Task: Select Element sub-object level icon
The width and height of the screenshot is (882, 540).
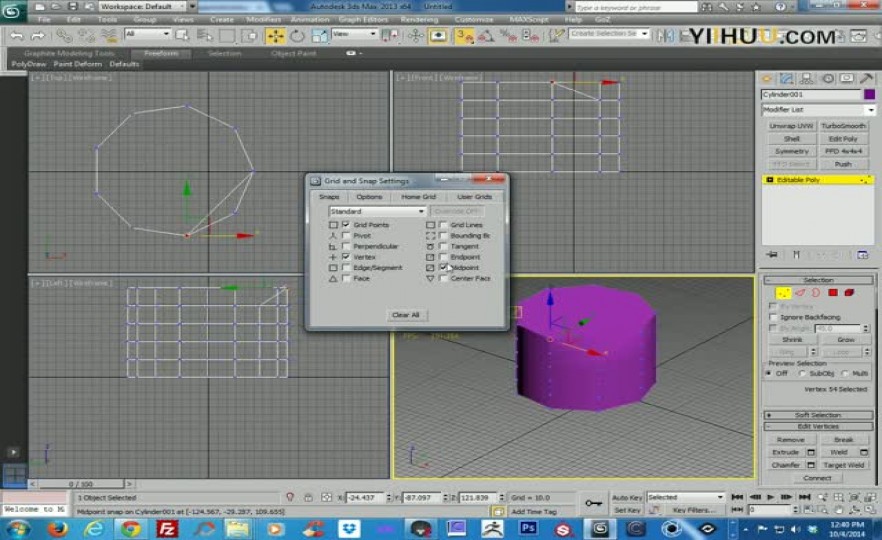Action: point(849,292)
